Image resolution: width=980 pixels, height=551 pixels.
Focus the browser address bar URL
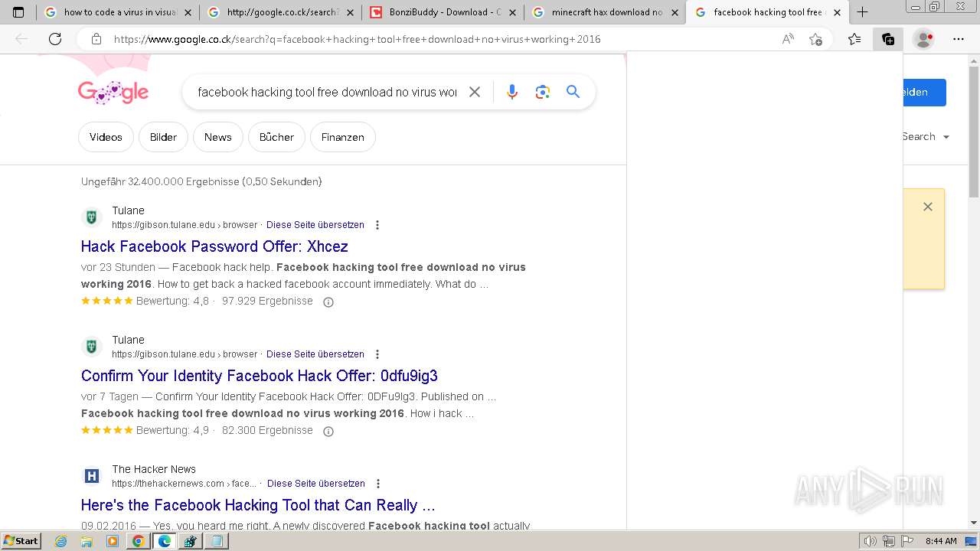point(358,39)
